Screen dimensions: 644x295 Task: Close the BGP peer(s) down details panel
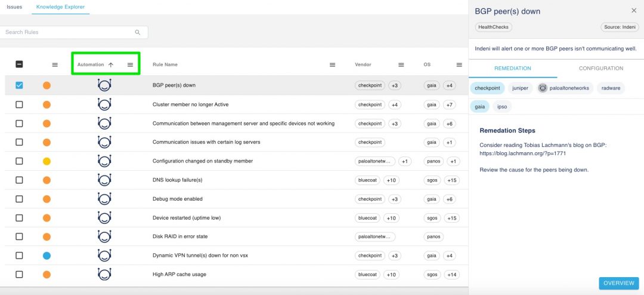(633, 11)
